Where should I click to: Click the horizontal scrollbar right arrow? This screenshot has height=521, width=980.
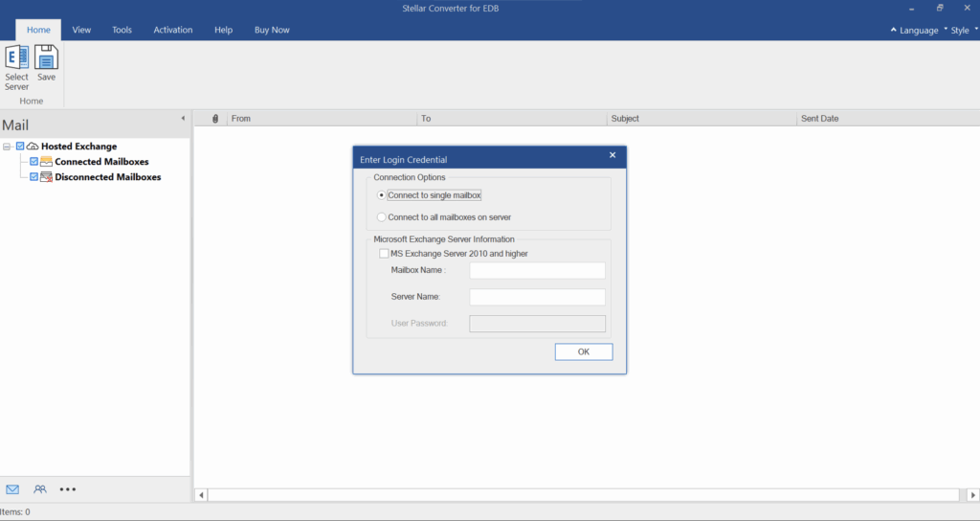972,495
